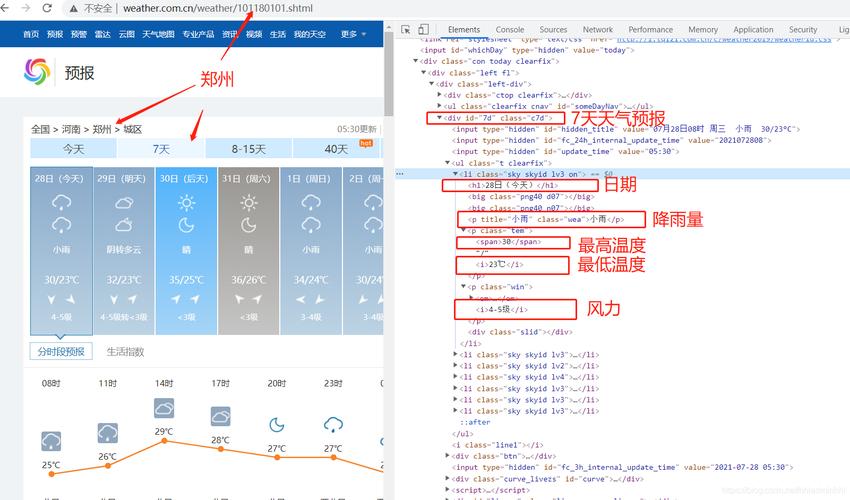Switch to the Sources tab
The width and height of the screenshot is (850, 500).
coord(553,29)
